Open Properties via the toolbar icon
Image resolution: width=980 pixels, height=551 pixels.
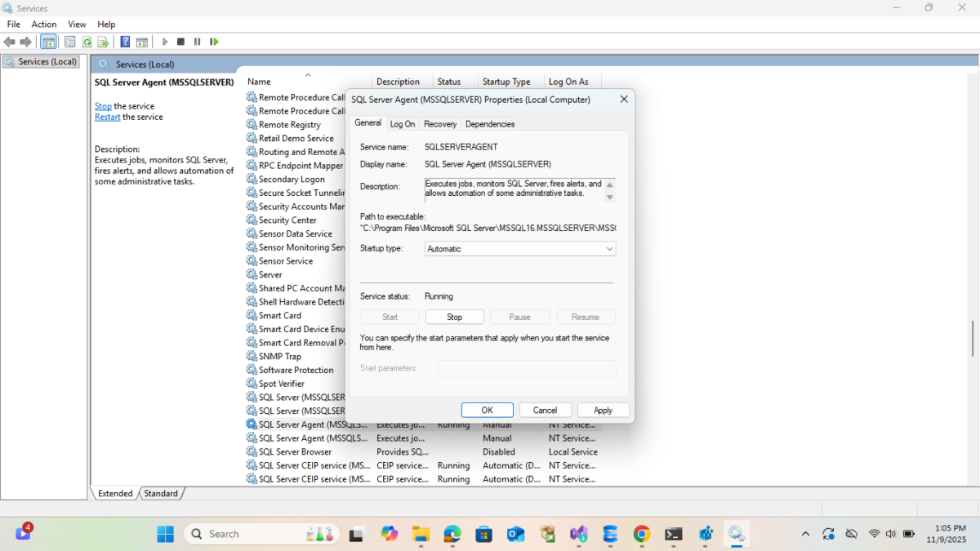pyautogui.click(x=70, y=42)
